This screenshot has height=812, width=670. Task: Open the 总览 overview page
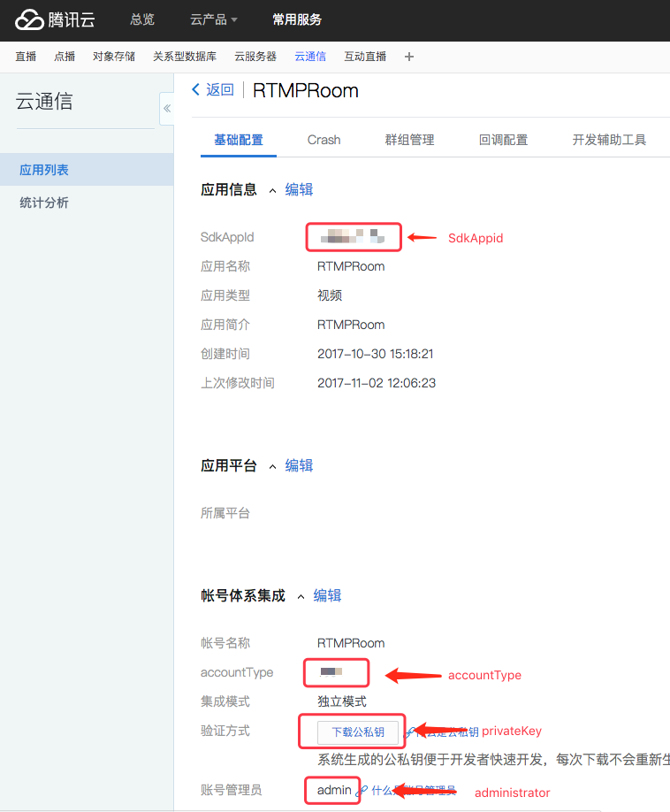142,19
